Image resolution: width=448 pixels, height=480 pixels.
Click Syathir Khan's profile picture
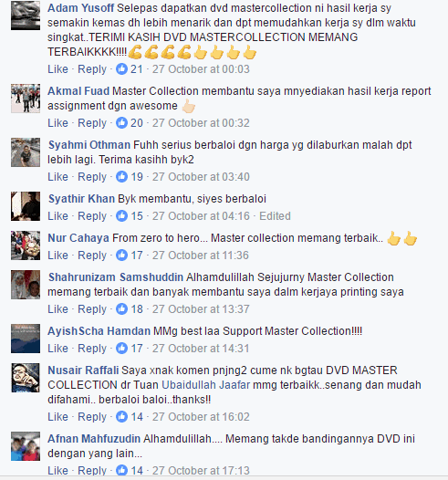point(26,206)
